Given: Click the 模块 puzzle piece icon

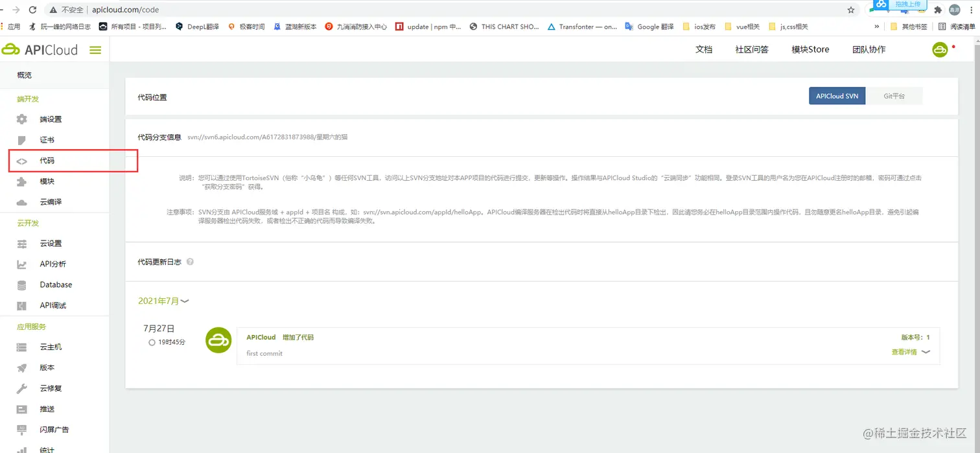Looking at the screenshot, I should pos(22,181).
